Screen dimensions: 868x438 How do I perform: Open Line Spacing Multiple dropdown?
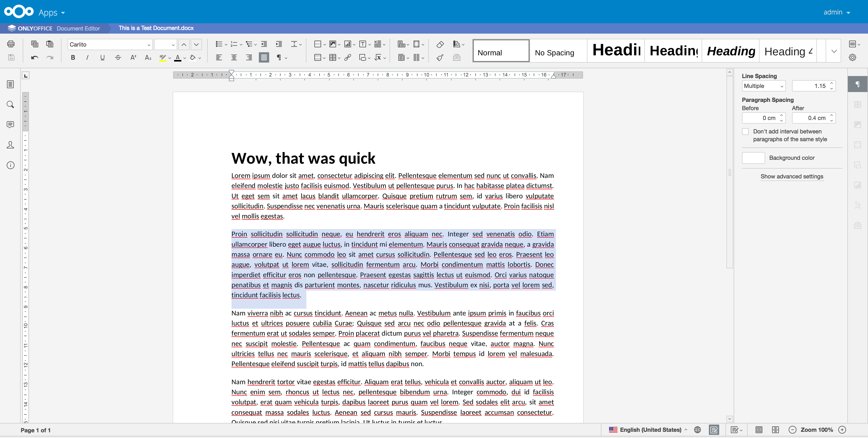pyautogui.click(x=764, y=86)
